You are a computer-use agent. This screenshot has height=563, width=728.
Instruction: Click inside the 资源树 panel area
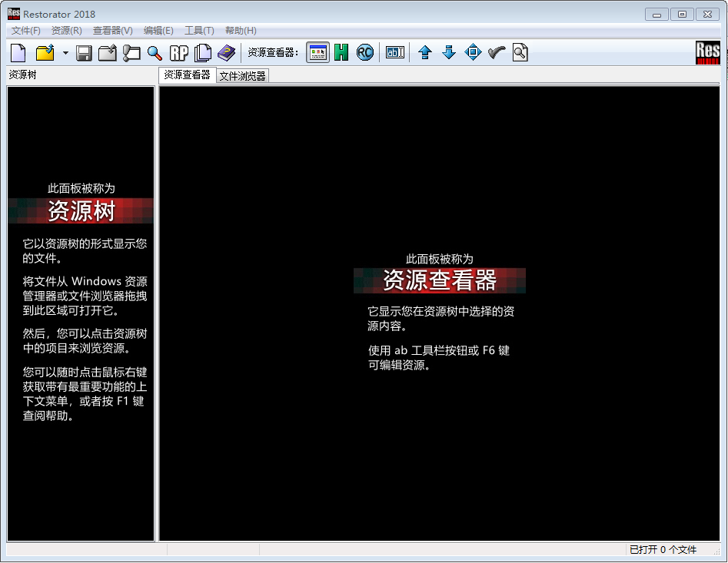click(81, 476)
